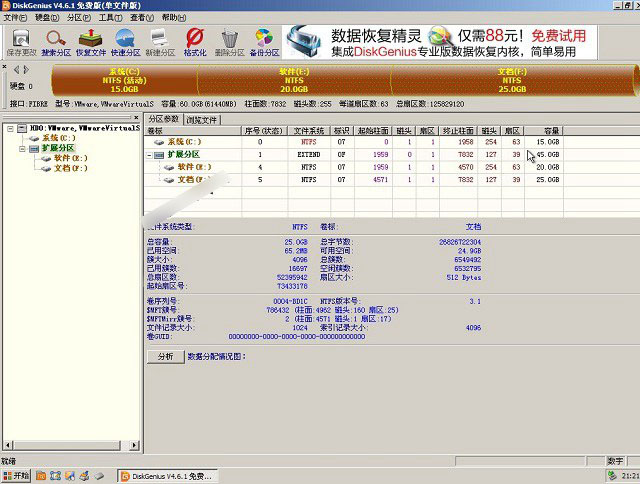
Task: Click the 扩展分区 icon in partition table
Action: pos(159,155)
